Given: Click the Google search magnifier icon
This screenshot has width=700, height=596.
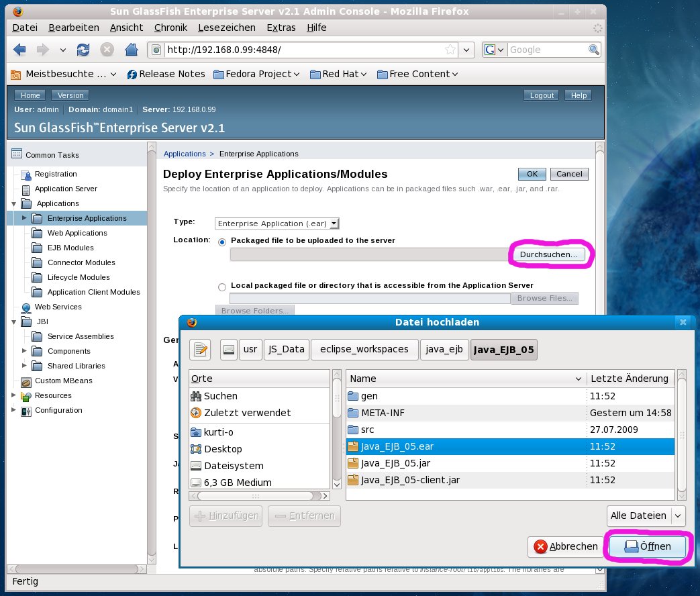Looking at the screenshot, I should click(593, 50).
